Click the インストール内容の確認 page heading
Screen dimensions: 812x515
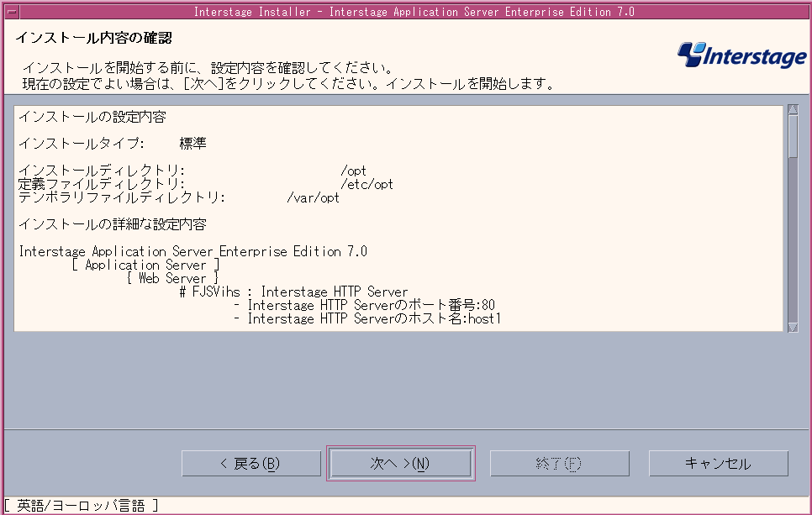94,38
